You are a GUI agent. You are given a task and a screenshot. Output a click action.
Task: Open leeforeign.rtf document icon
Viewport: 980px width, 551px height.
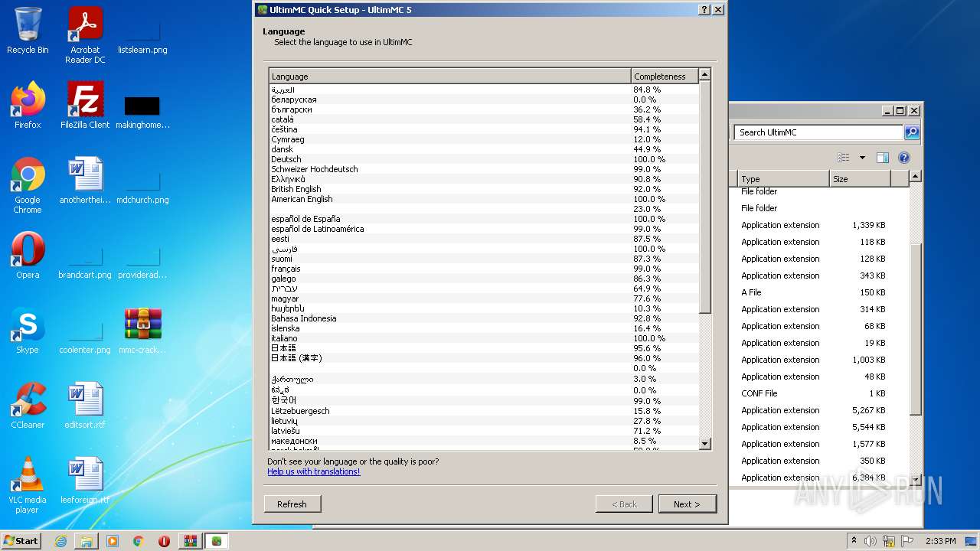coord(85,480)
